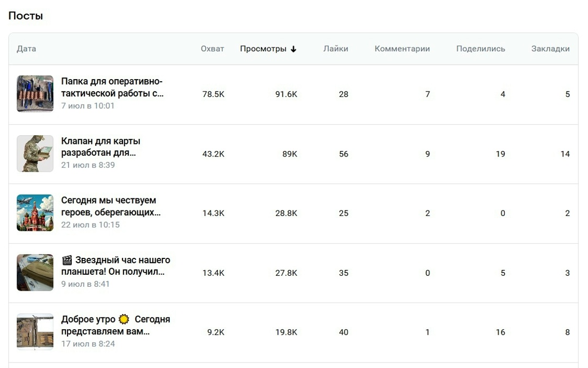Click the date 21 июл в 8:39
This screenshot has width=588, height=368.
pos(88,165)
